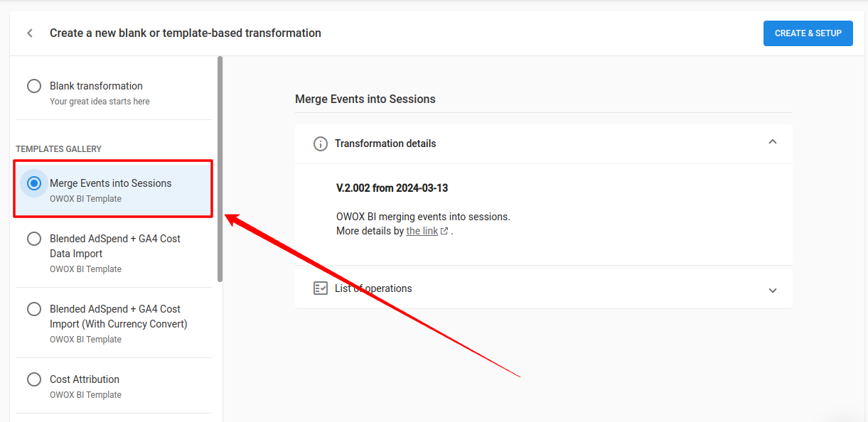This screenshot has height=422, width=868.
Task: Select the Cost Attribution template radio button
Action: (x=33, y=379)
